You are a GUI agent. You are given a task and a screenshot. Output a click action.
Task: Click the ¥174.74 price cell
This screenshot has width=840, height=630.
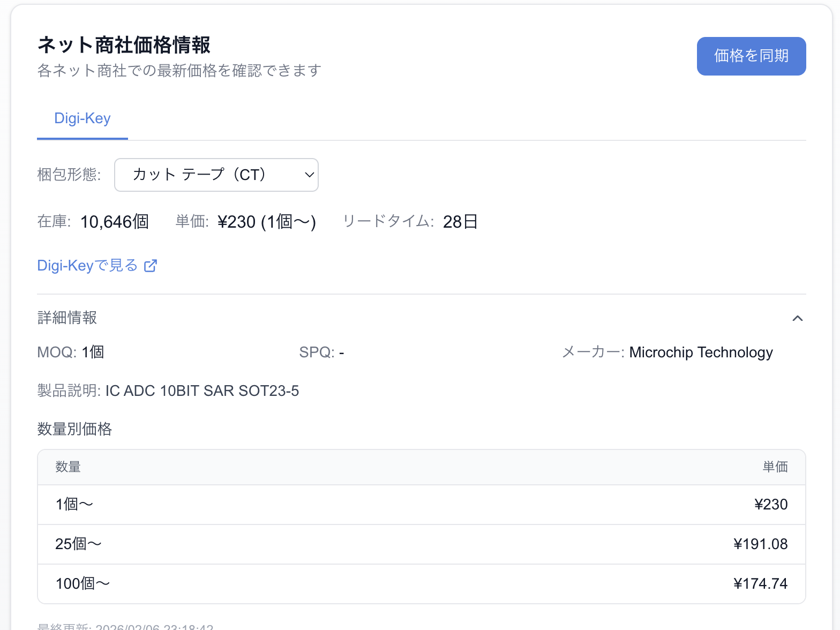[x=760, y=584]
